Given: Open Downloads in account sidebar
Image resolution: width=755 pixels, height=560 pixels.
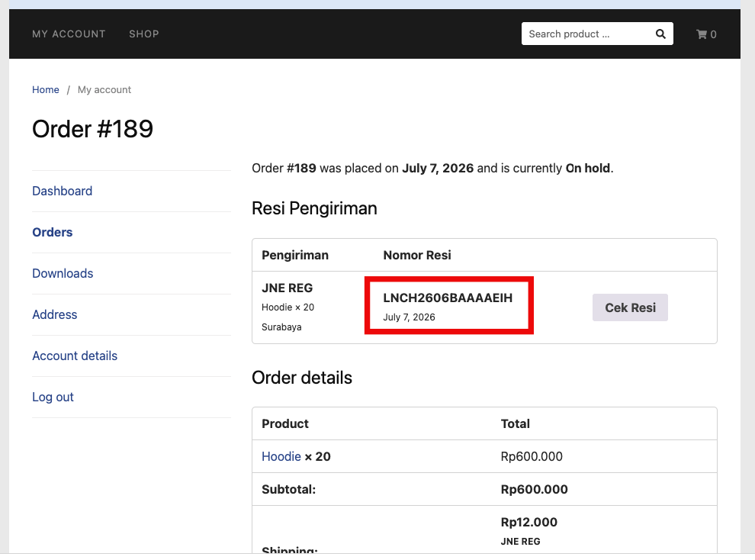Looking at the screenshot, I should point(63,273).
